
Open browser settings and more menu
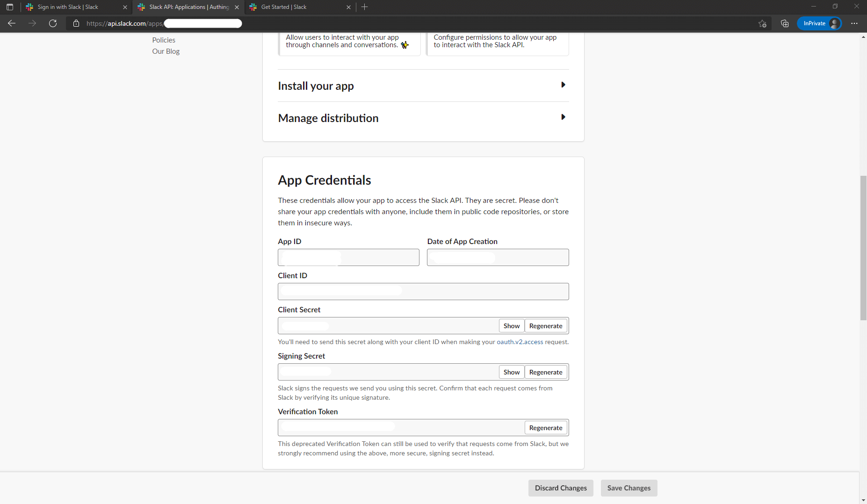pos(854,23)
